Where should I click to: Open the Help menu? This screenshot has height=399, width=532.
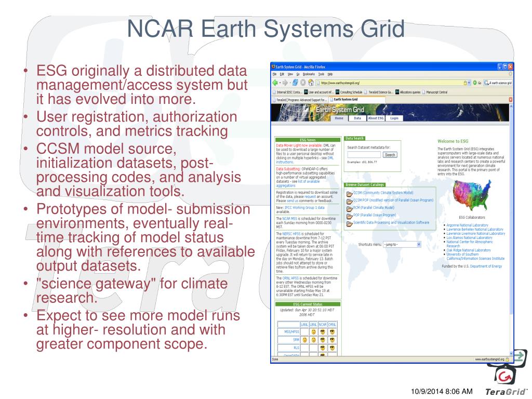330,74
